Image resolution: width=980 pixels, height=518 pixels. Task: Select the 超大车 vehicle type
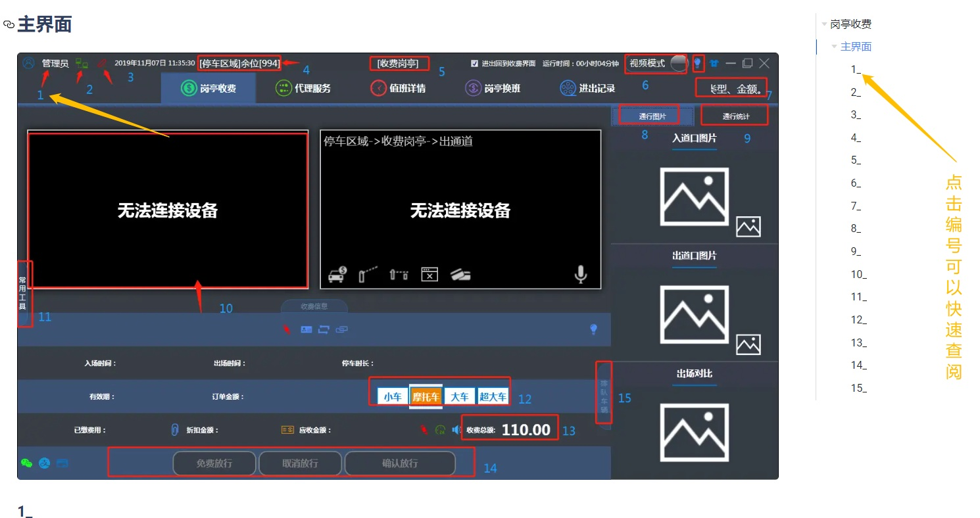click(x=493, y=396)
